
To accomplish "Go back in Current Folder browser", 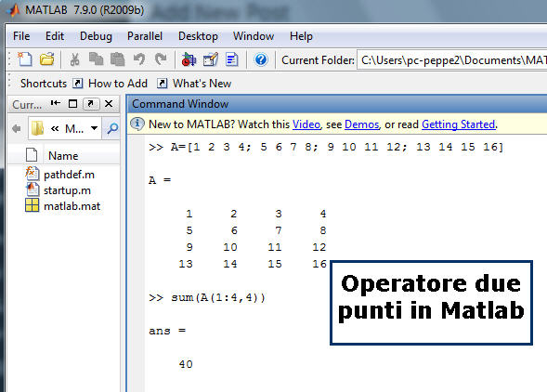I will [x=17, y=129].
